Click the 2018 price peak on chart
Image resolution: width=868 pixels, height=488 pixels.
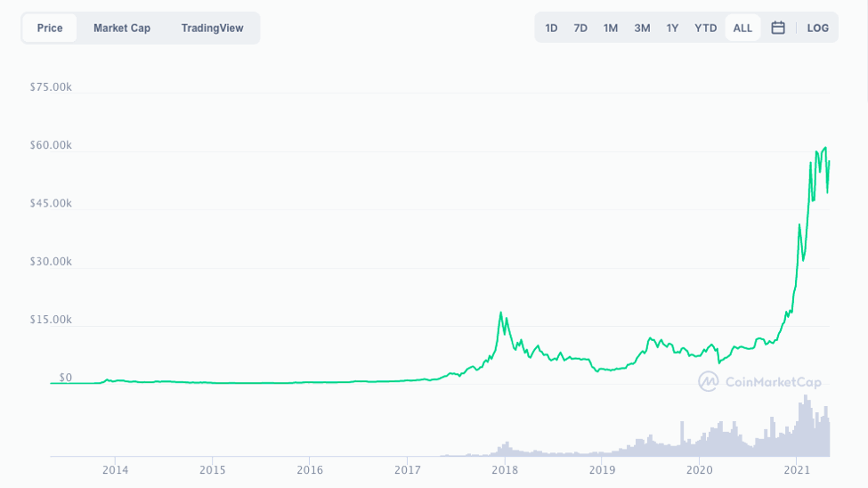pos(501,313)
